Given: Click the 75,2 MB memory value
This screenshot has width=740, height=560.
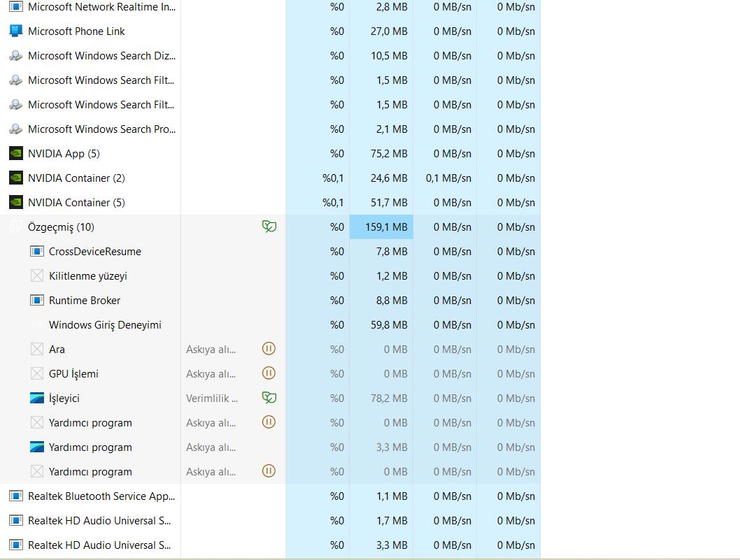Looking at the screenshot, I should (x=389, y=153).
